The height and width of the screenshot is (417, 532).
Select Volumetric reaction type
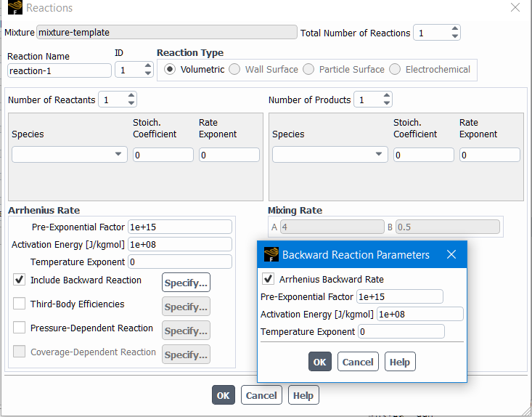pos(170,69)
